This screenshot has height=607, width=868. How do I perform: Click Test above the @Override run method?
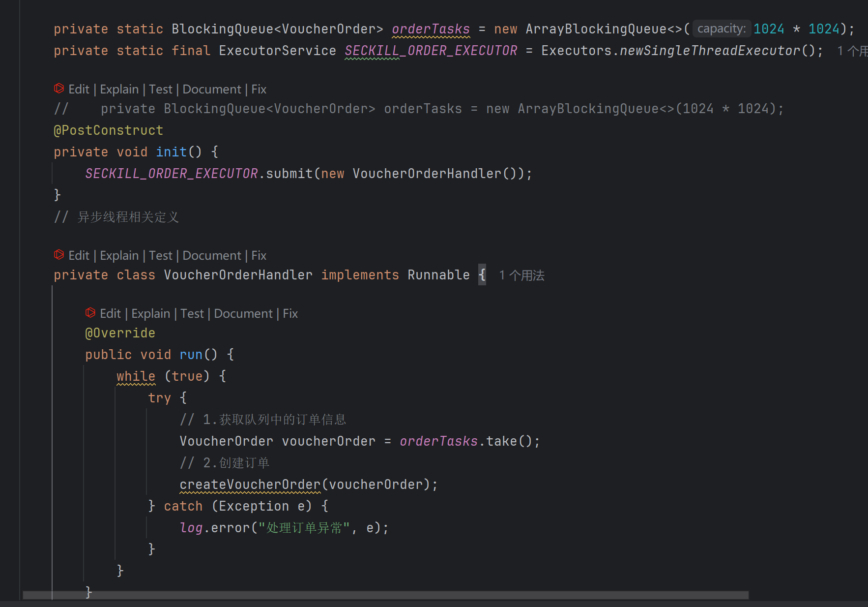pyautogui.click(x=192, y=313)
